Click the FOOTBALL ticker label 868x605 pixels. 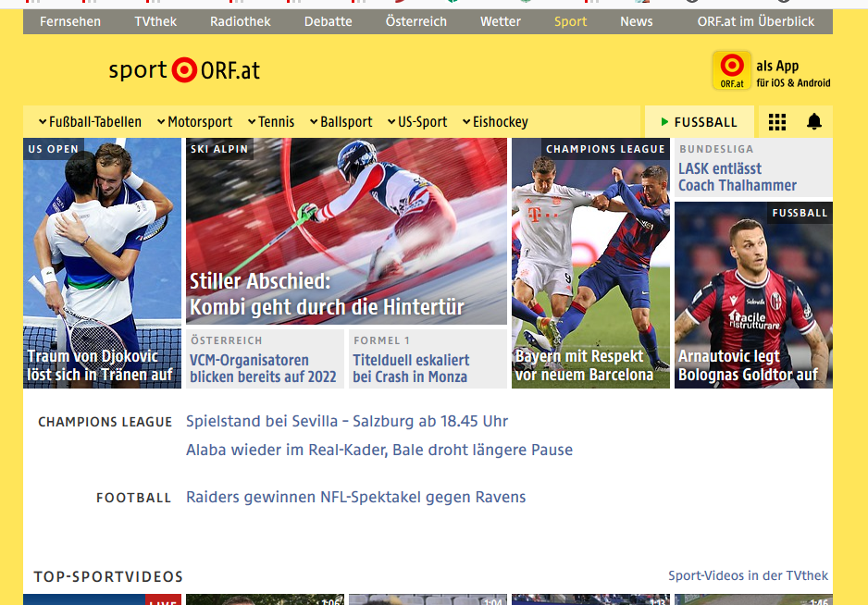(133, 498)
